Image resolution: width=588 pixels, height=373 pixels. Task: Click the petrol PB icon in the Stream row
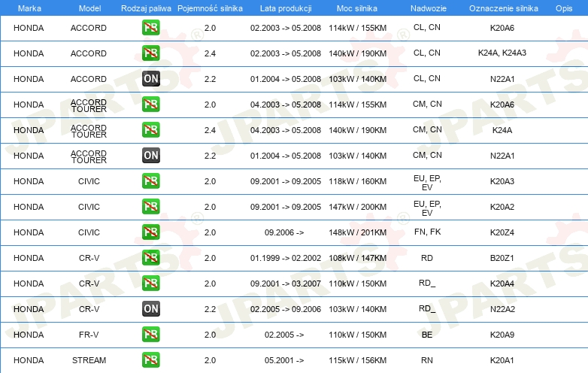(x=150, y=360)
